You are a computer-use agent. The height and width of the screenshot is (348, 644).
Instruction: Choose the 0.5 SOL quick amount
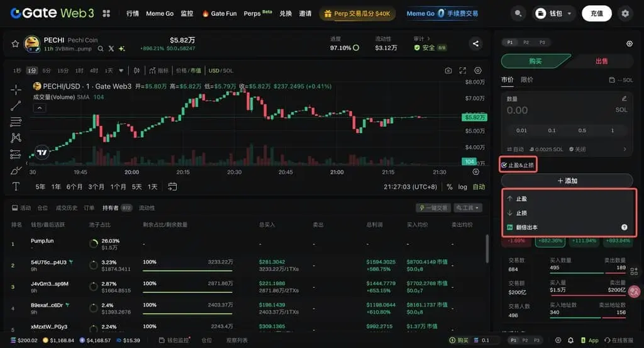click(x=582, y=130)
